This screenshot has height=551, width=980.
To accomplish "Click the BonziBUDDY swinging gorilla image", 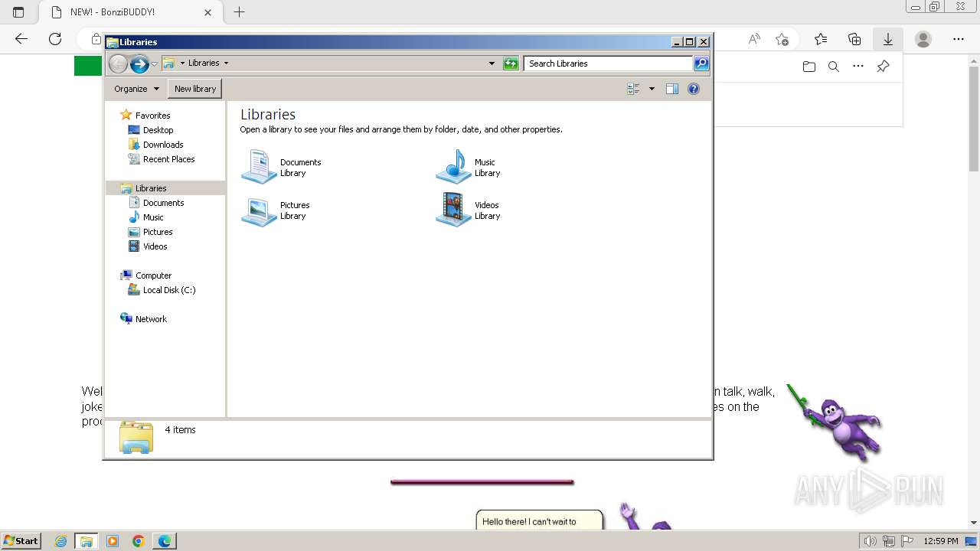I will pyautogui.click(x=835, y=422).
